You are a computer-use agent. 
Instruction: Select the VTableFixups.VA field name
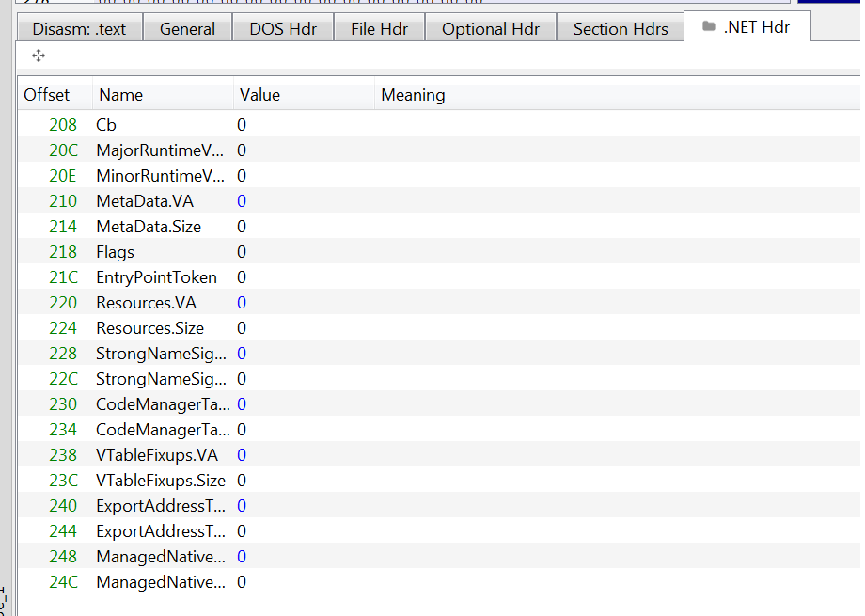pos(157,455)
